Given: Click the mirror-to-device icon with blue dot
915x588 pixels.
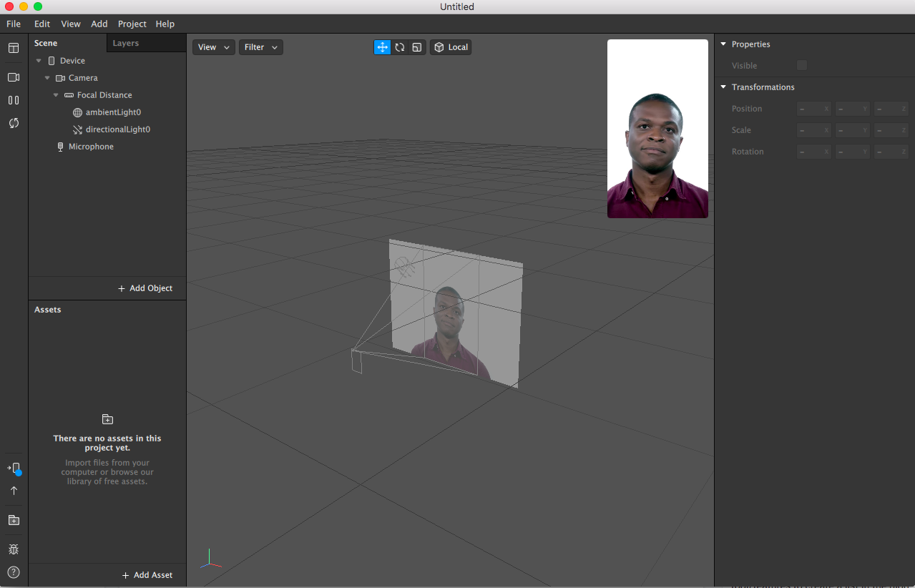Looking at the screenshot, I should [14, 468].
